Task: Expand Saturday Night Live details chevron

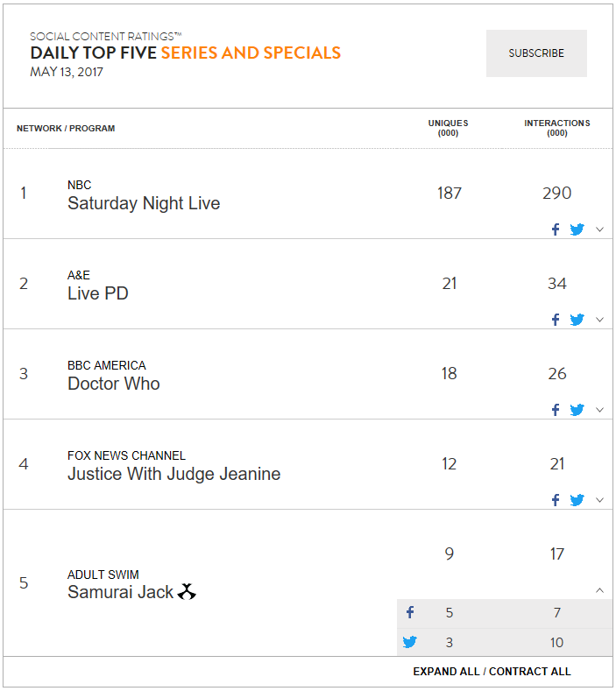Action: [x=599, y=229]
